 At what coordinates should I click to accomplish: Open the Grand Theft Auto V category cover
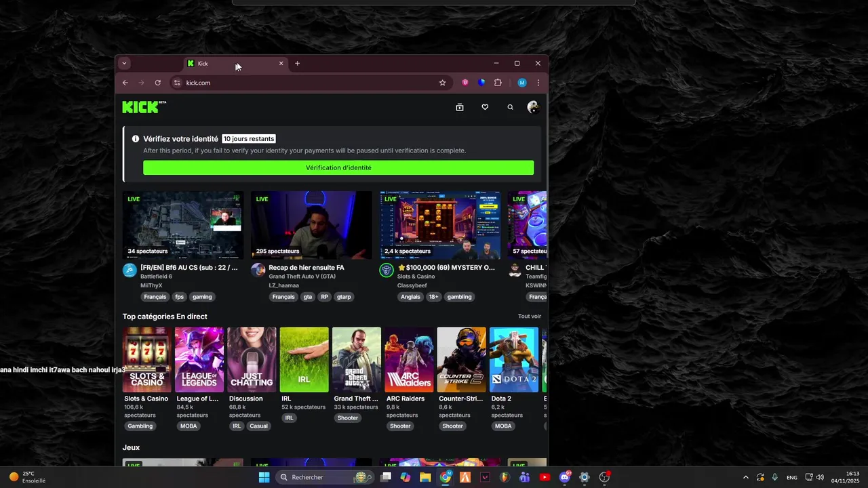click(x=357, y=360)
